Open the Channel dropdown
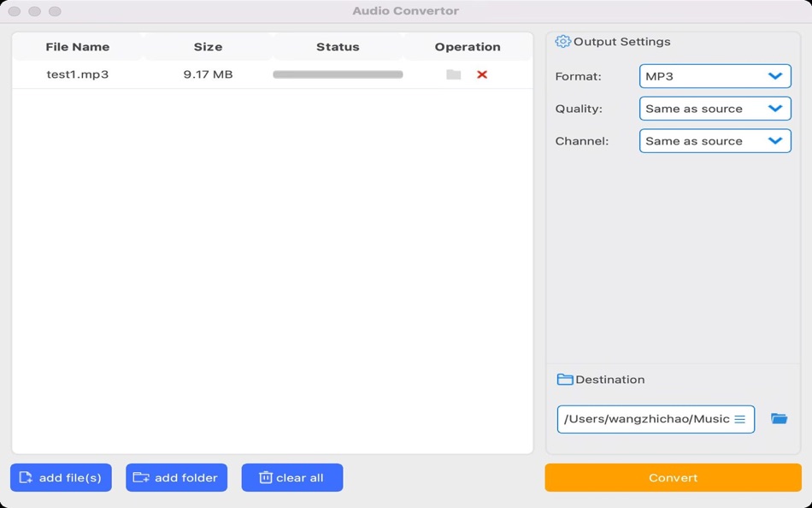Image resolution: width=812 pixels, height=508 pixels. (x=715, y=140)
